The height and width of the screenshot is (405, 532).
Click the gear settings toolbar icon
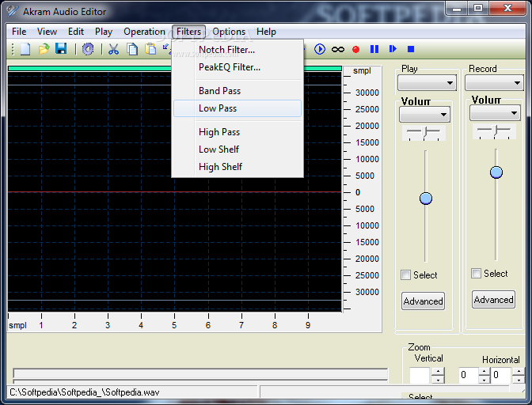click(88, 49)
